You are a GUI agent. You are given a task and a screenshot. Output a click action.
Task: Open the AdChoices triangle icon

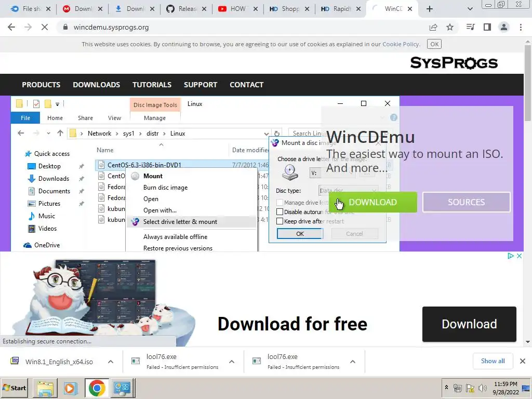(510, 256)
